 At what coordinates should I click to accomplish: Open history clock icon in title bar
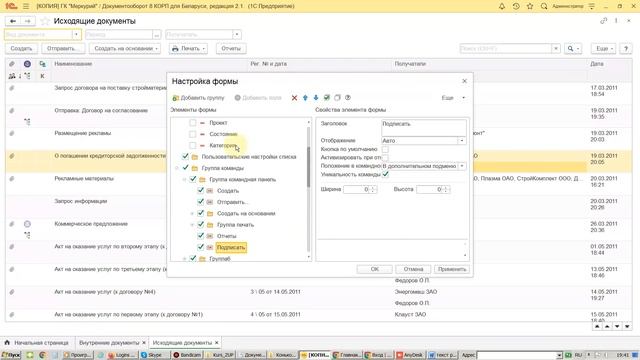516,6
